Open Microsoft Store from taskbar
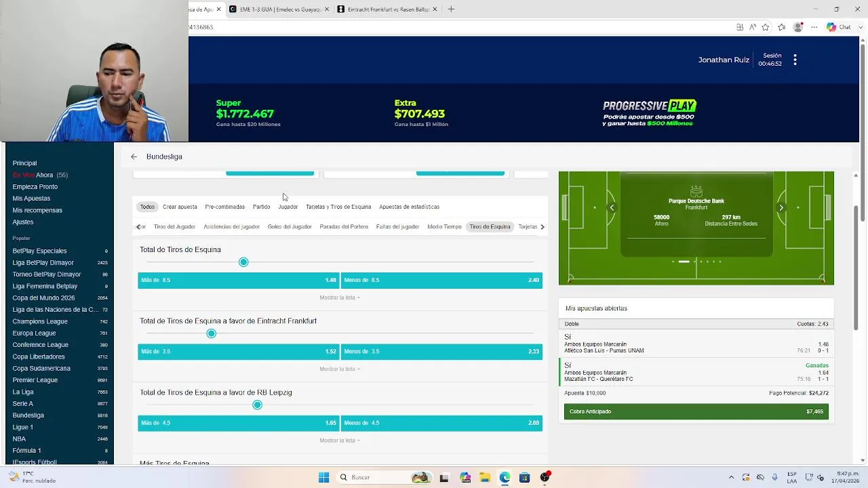868x488 pixels. (524, 477)
